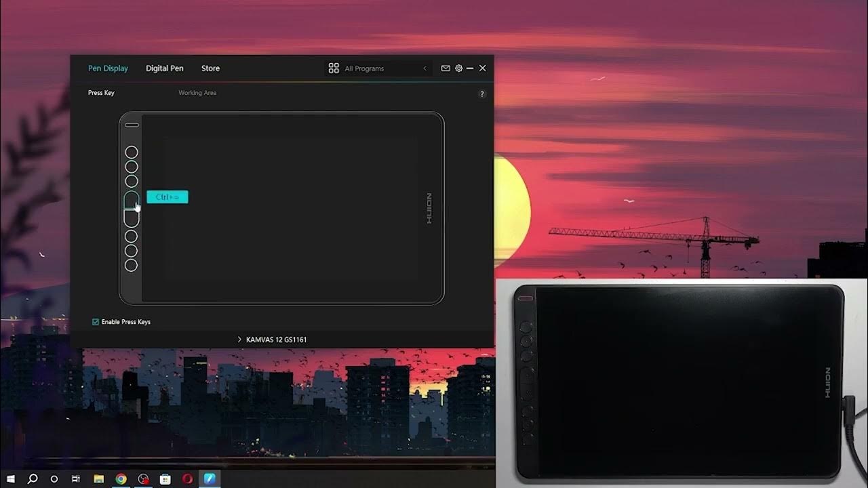Click the All Programs grid icon
This screenshot has height=488, width=868.
point(333,68)
